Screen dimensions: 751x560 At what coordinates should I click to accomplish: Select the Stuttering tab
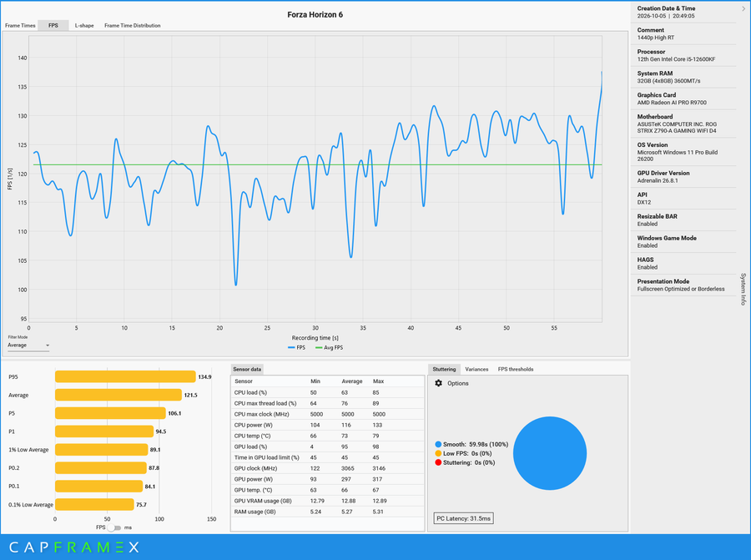coord(444,370)
